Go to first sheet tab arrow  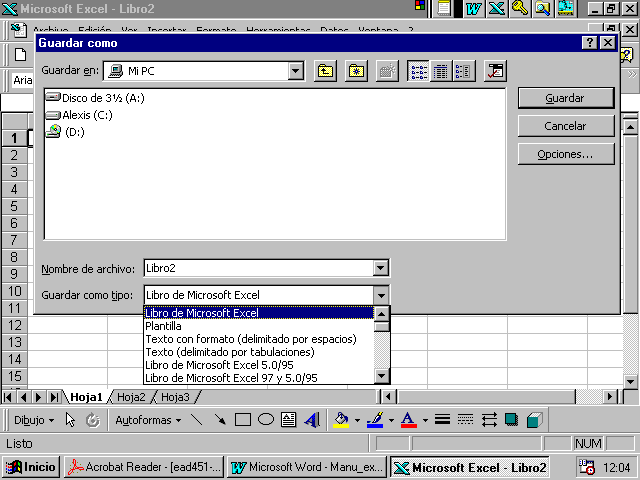(8, 397)
